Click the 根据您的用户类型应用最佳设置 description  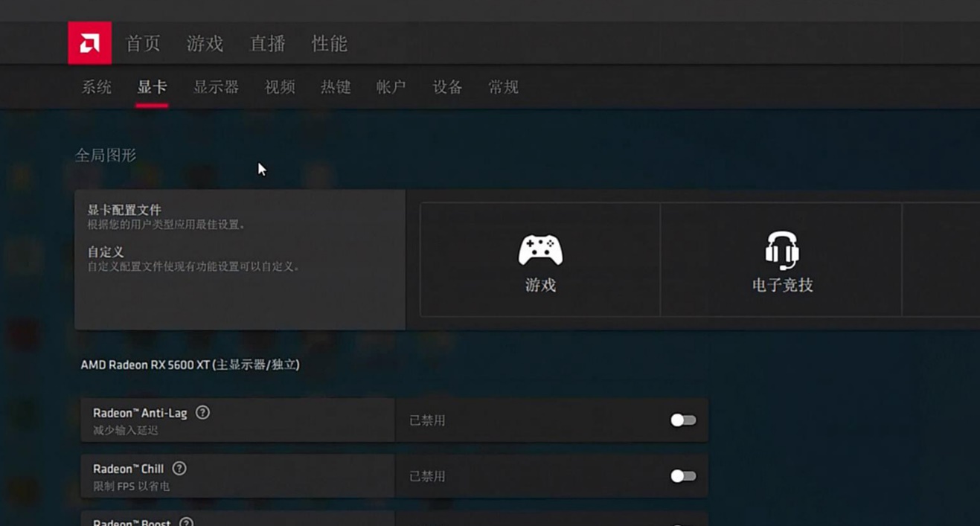point(167,225)
